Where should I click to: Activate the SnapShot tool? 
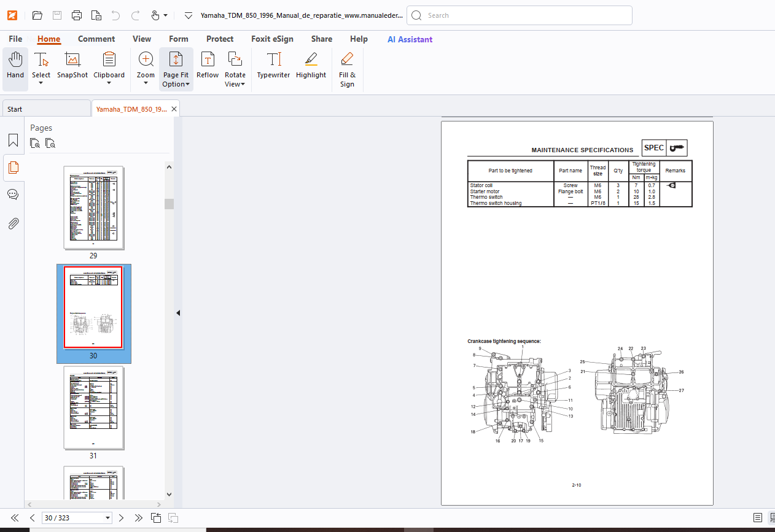point(72,65)
